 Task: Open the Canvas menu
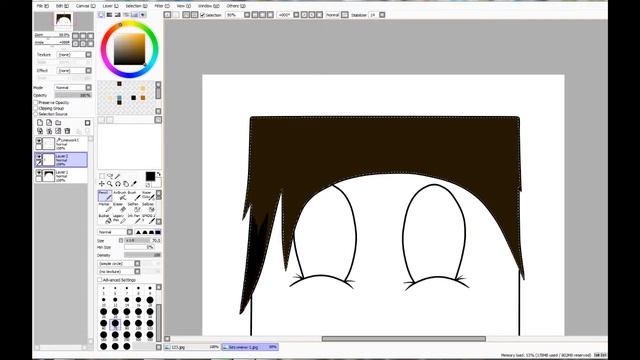click(85, 6)
